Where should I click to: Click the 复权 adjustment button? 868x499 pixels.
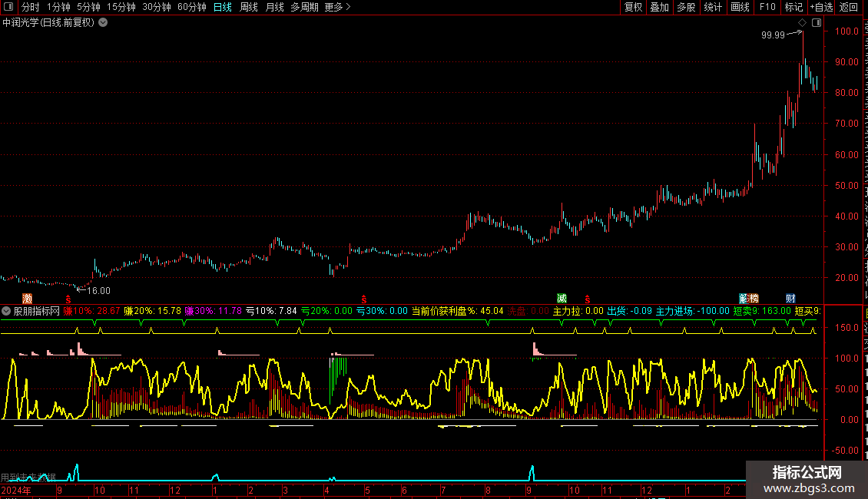633,7
